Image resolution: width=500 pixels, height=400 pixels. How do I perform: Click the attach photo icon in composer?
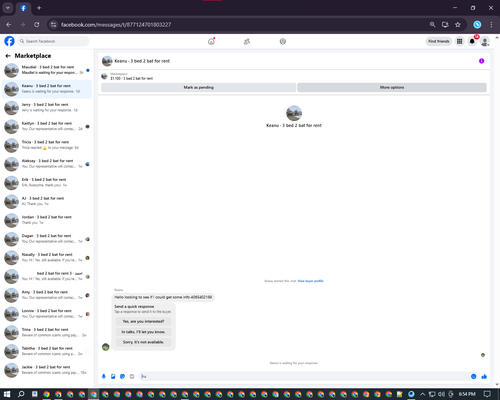tap(113, 376)
